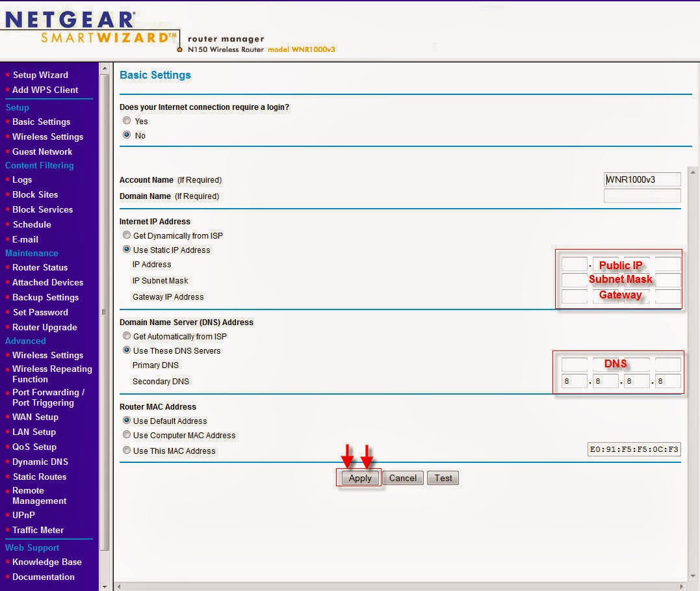Open Port Forwarding / Port Triggering

coord(48,397)
